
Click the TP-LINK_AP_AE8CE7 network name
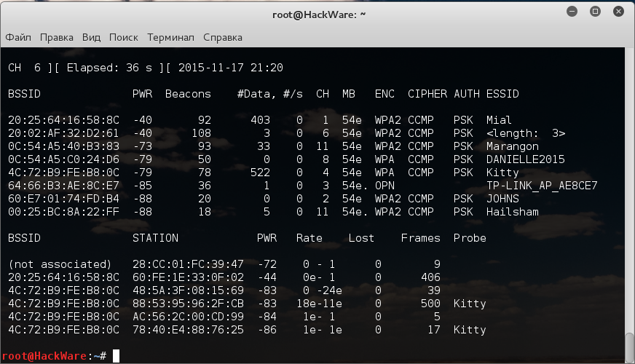pyautogui.click(x=542, y=186)
